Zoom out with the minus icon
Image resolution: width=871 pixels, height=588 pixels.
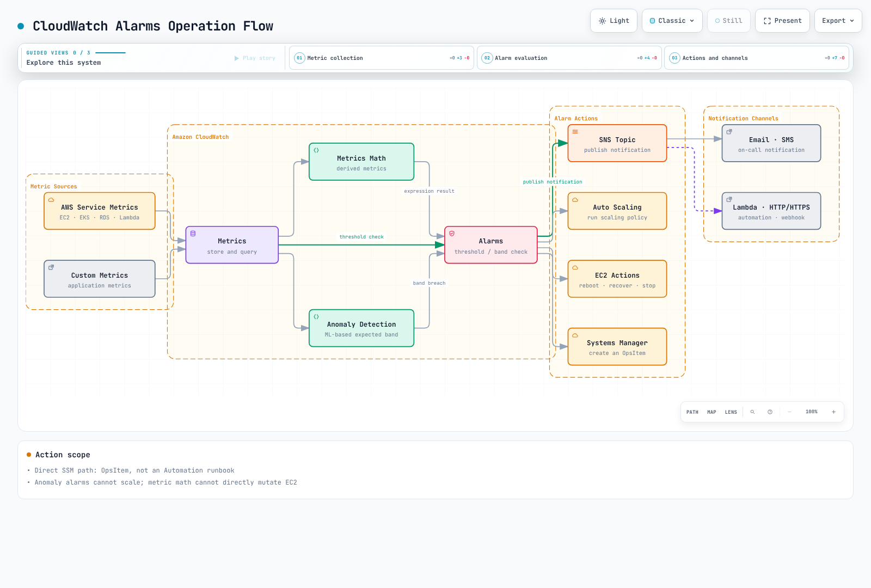click(x=789, y=412)
